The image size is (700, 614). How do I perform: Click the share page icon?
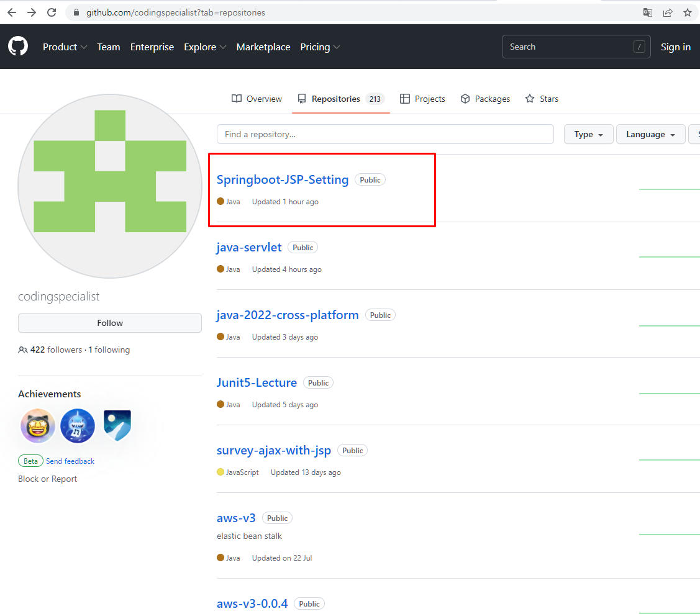click(x=668, y=12)
